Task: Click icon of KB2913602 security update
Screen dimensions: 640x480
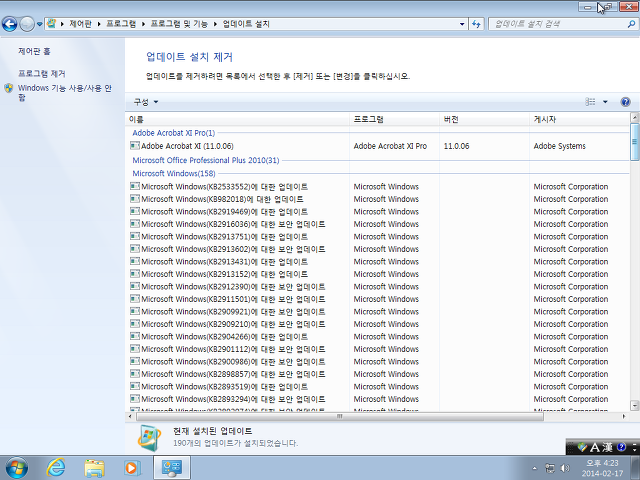Action: tap(135, 249)
